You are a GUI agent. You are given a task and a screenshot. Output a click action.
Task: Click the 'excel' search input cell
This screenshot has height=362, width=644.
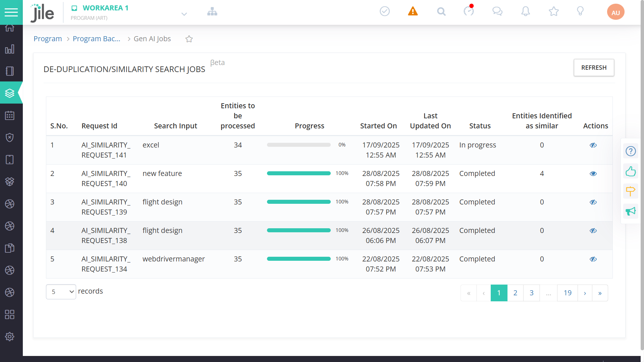coord(151,145)
